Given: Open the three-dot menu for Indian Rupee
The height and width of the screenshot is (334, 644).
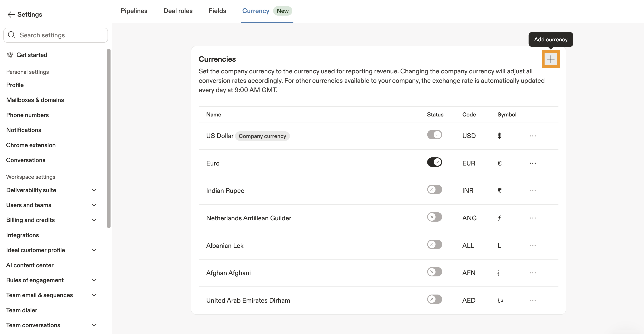Looking at the screenshot, I should tap(532, 191).
